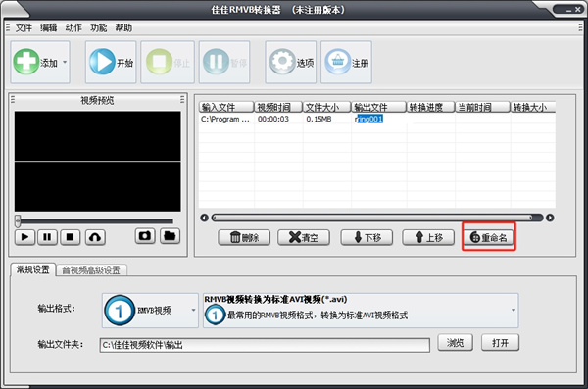This screenshot has height=389, width=588.
Task: Take a snapshot with the camera button
Action: (x=145, y=236)
